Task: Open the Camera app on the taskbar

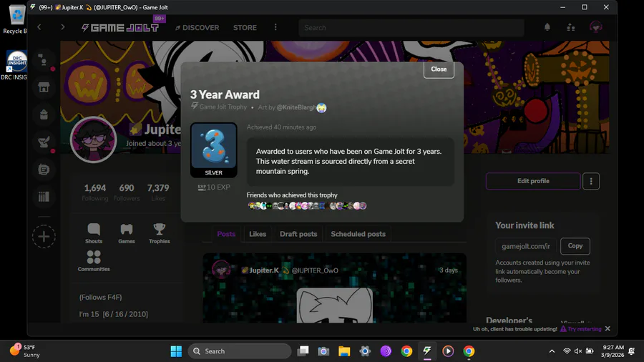Action: point(323,351)
